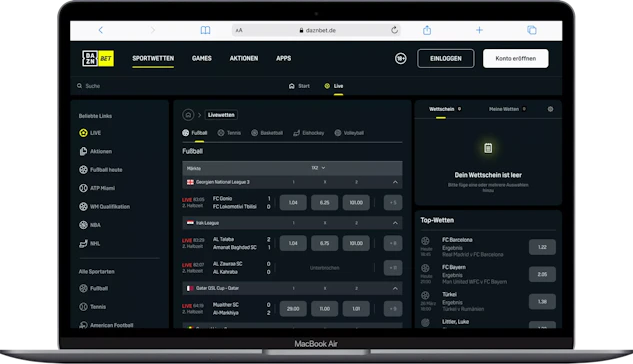Open ATP Miami sidebar link
Viewport: 633px width, 364px height.
coord(97,188)
